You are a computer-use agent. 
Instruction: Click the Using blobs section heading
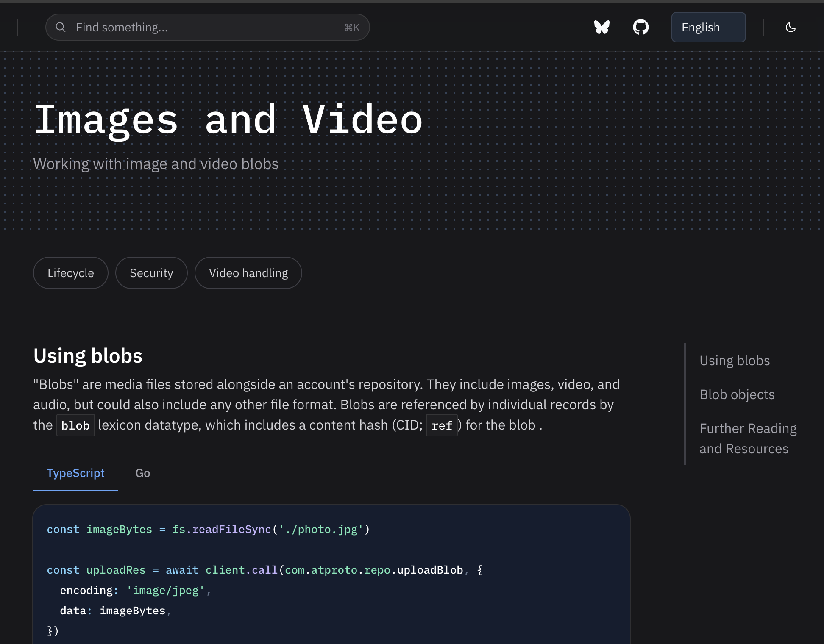88,356
